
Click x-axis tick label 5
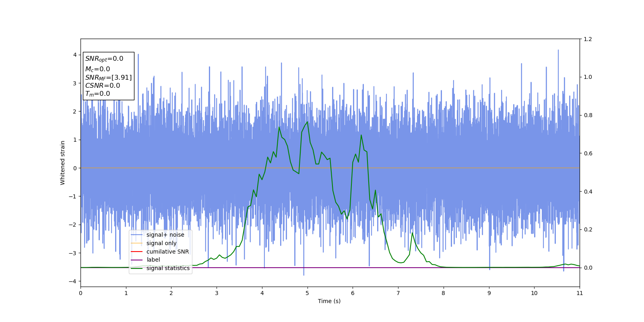pos(308,293)
